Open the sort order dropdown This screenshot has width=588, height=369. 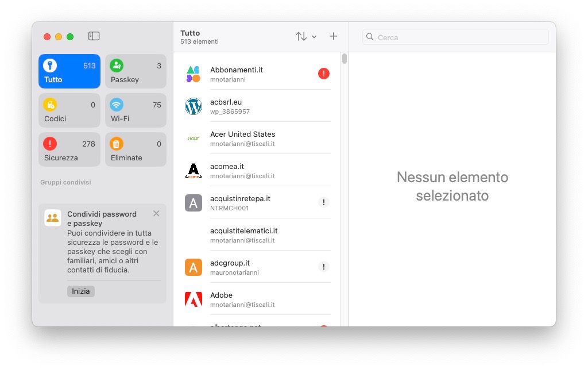point(306,36)
